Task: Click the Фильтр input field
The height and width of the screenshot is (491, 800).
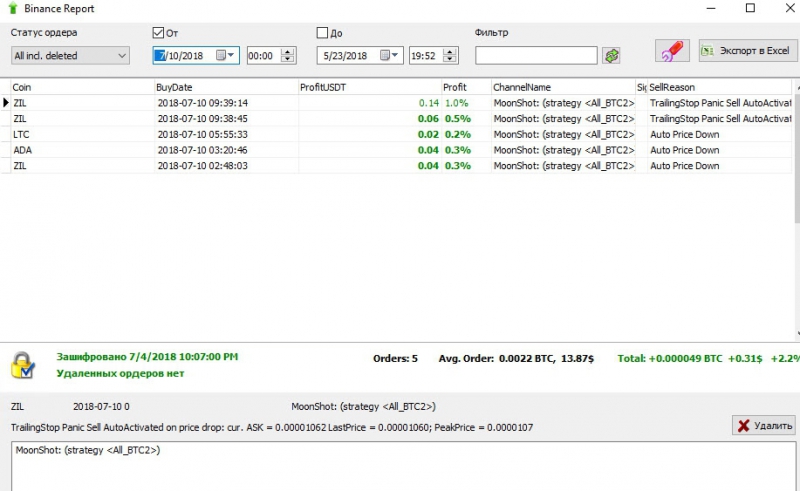Action: [536, 56]
